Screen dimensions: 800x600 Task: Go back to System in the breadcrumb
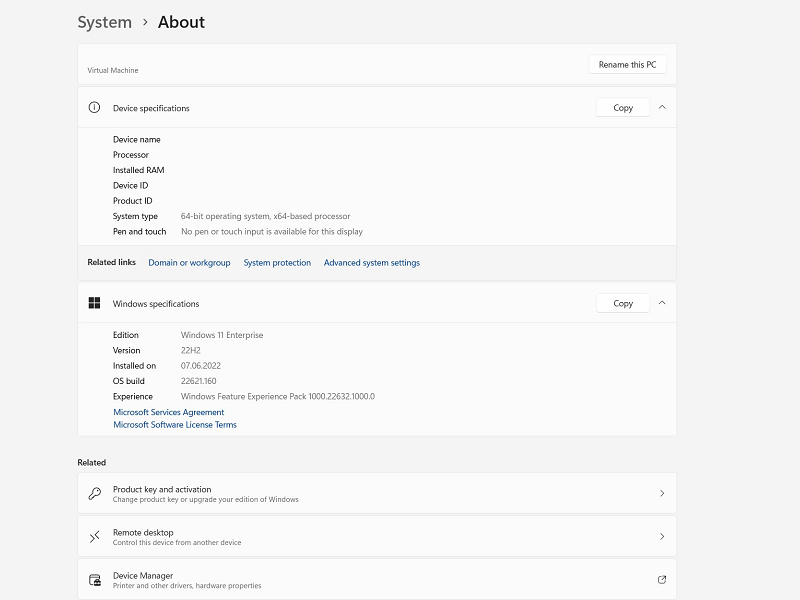click(104, 22)
